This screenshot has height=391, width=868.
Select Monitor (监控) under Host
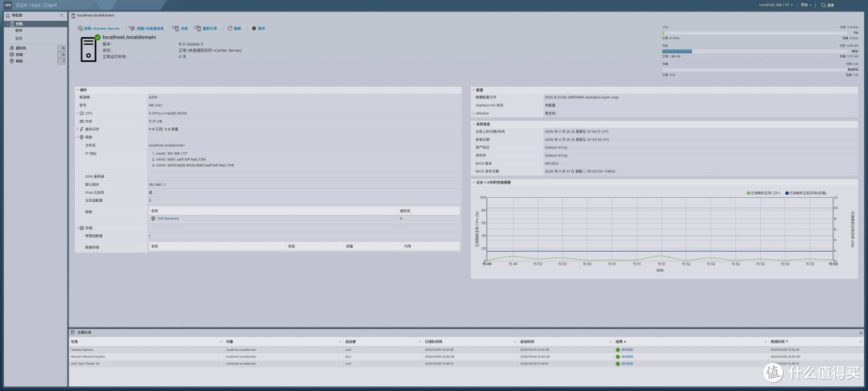tap(18, 38)
